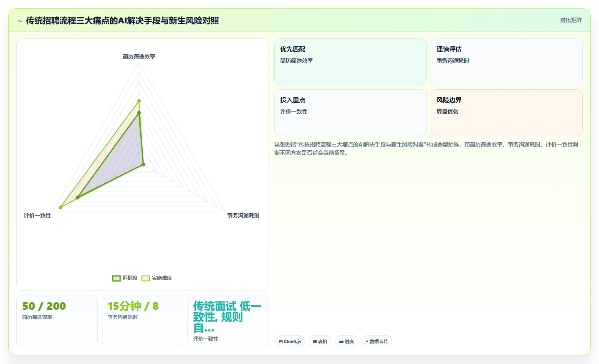Click the description paragraph starting 这张图把

coord(426,149)
